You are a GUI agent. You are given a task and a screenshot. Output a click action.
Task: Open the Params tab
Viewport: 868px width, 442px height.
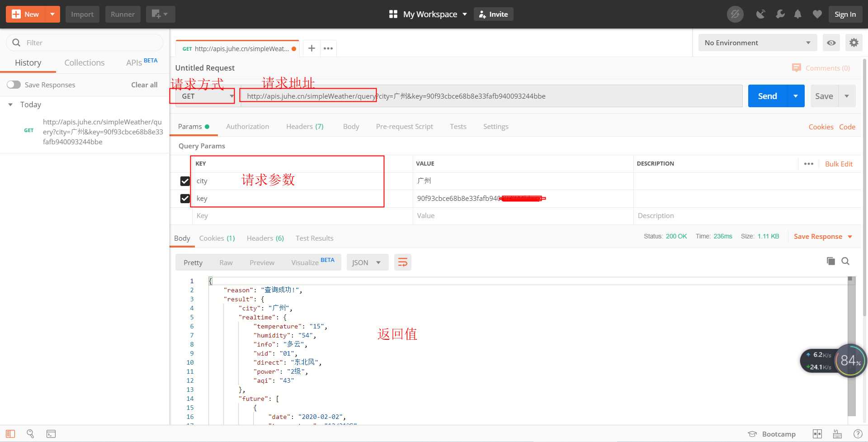(x=193, y=127)
